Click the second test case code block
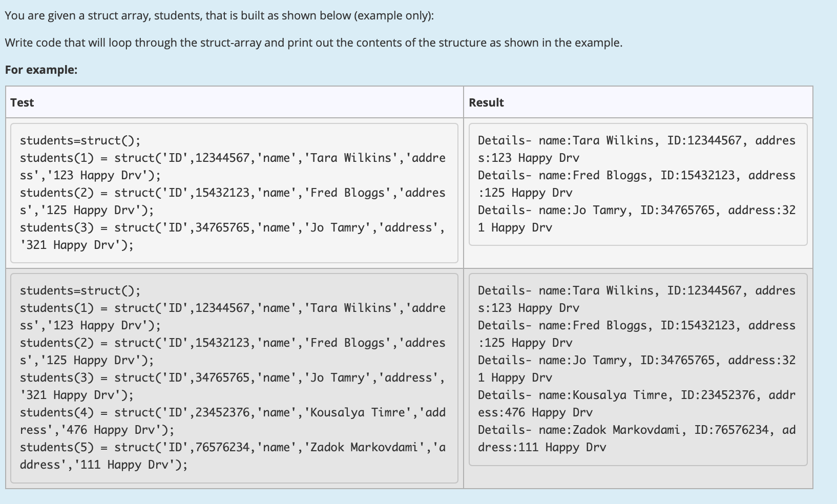Image resolution: width=837 pixels, height=504 pixels. pos(233,377)
